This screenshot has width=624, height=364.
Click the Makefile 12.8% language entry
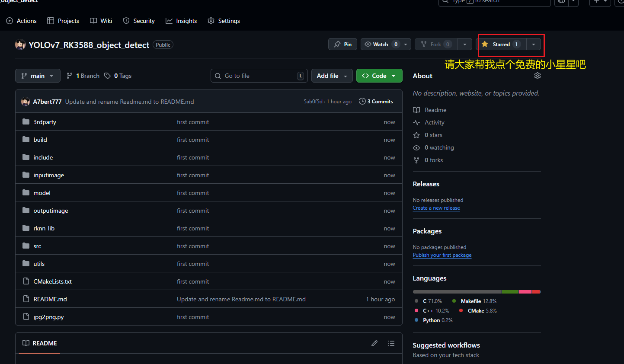click(x=474, y=301)
